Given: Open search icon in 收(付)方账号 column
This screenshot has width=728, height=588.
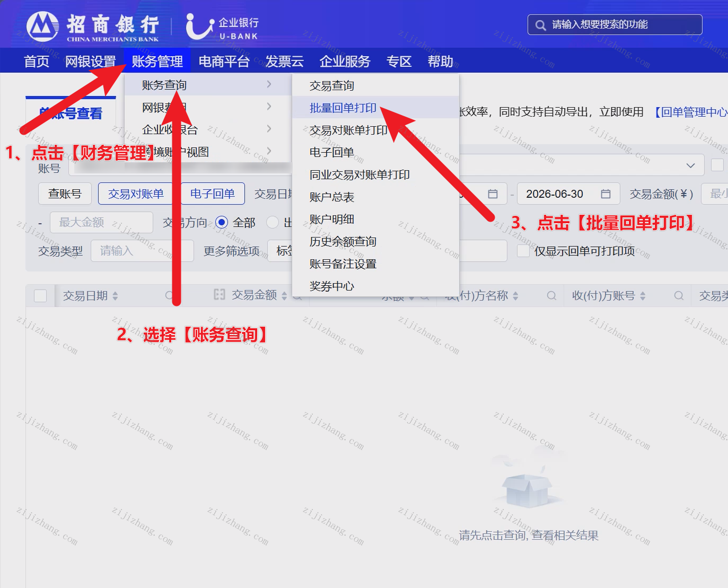Looking at the screenshot, I should click(679, 296).
